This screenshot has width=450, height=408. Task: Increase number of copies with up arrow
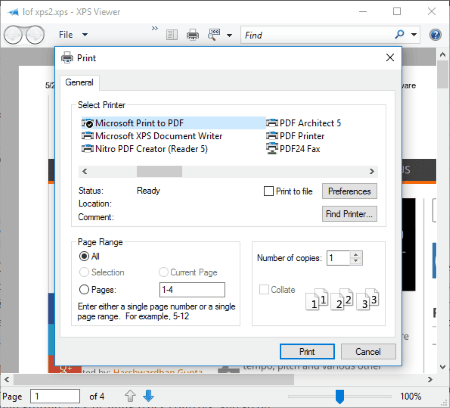(x=356, y=255)
